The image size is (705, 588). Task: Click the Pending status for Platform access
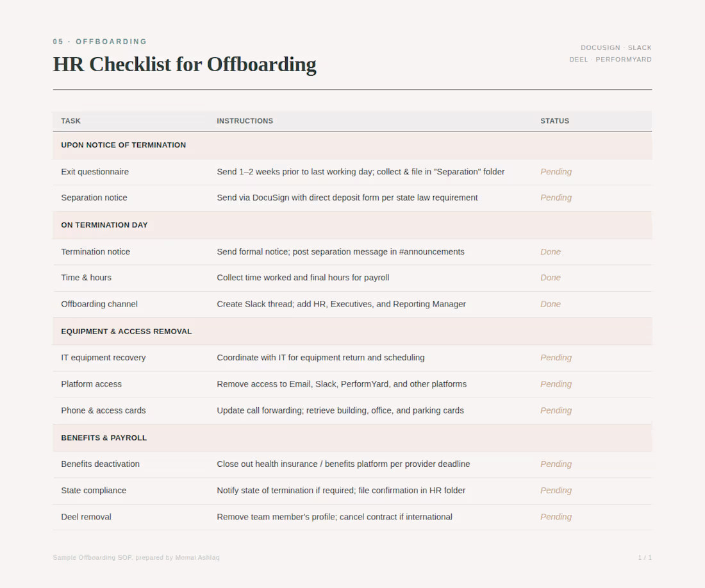click(556, 384)
